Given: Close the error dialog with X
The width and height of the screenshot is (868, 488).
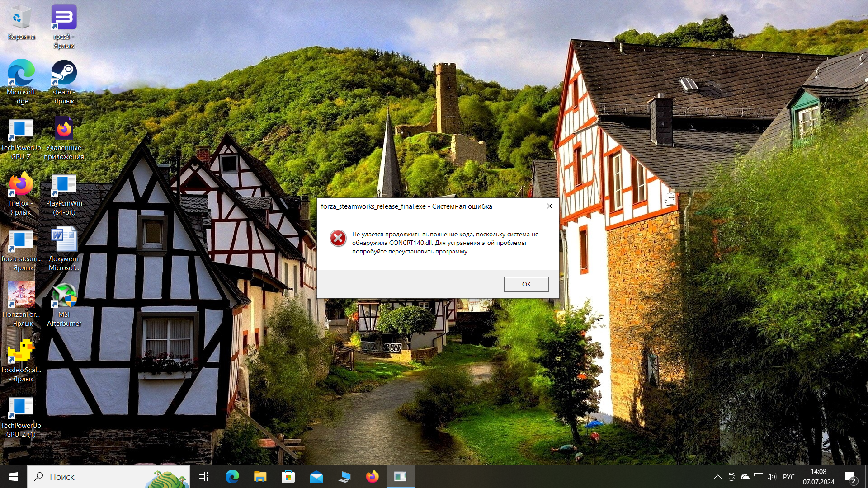Looking at the screenshot, I should pyautogui.click(x=549, y=206).
